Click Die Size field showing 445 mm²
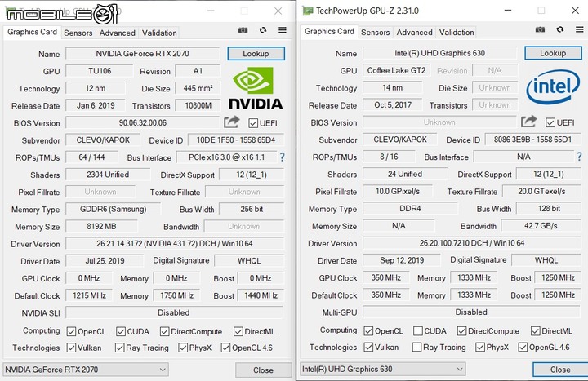The width and height of the screenshot is (588, 381). point(198,88)
